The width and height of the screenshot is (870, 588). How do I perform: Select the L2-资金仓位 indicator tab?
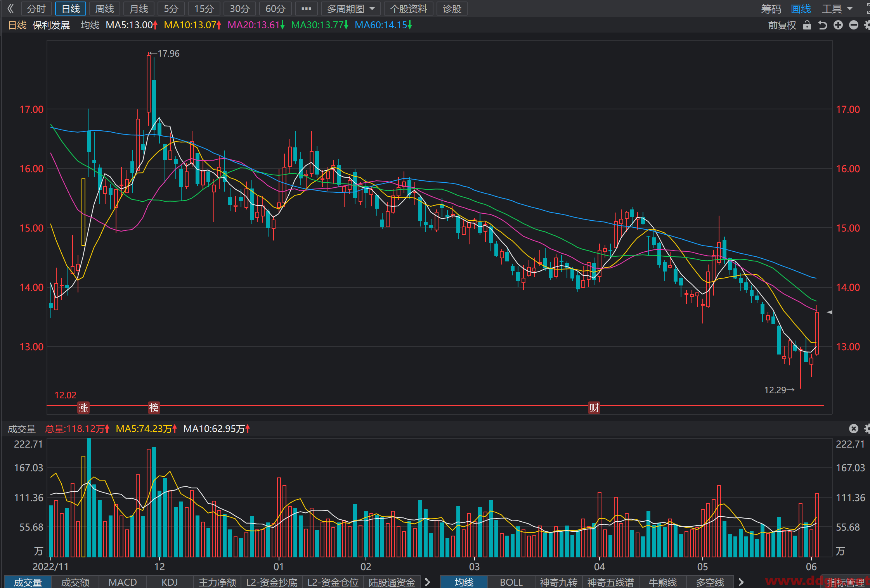click(x=333, y=582)
